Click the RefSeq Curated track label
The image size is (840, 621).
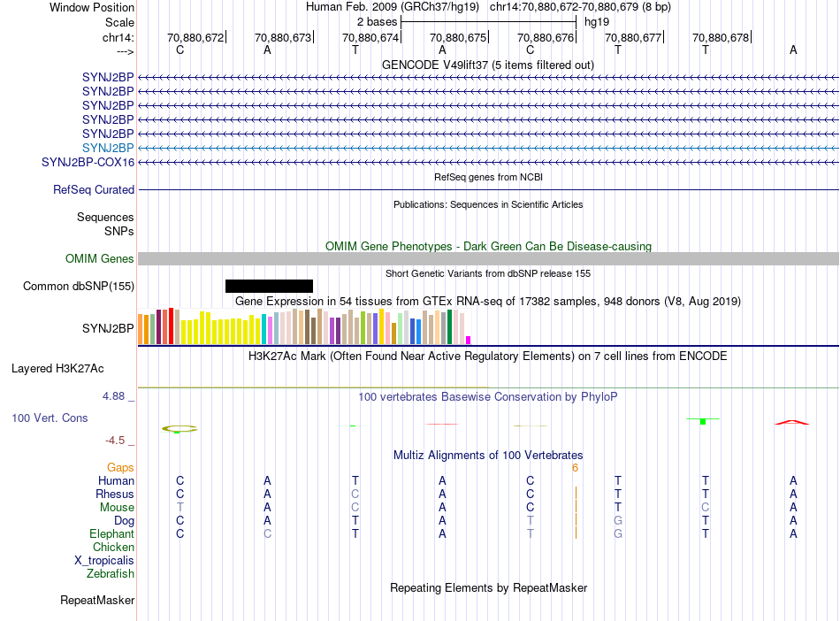click(x=94, y=189)
